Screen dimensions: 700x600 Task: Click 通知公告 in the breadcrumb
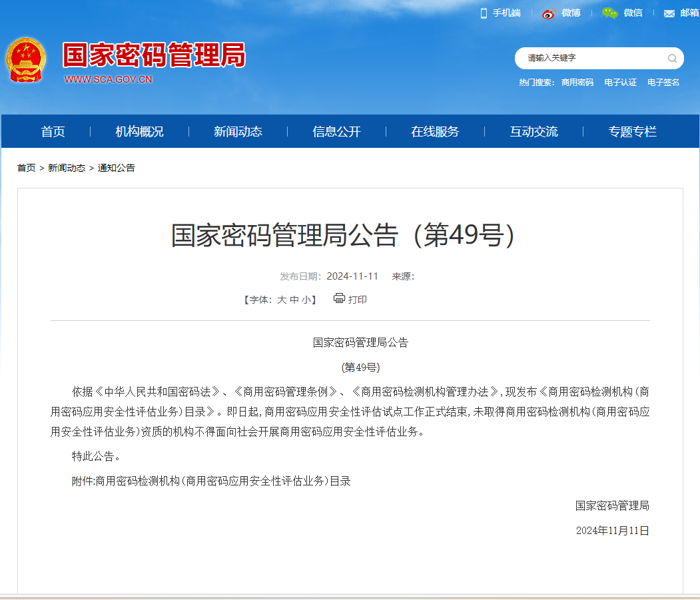pos(117,168)
